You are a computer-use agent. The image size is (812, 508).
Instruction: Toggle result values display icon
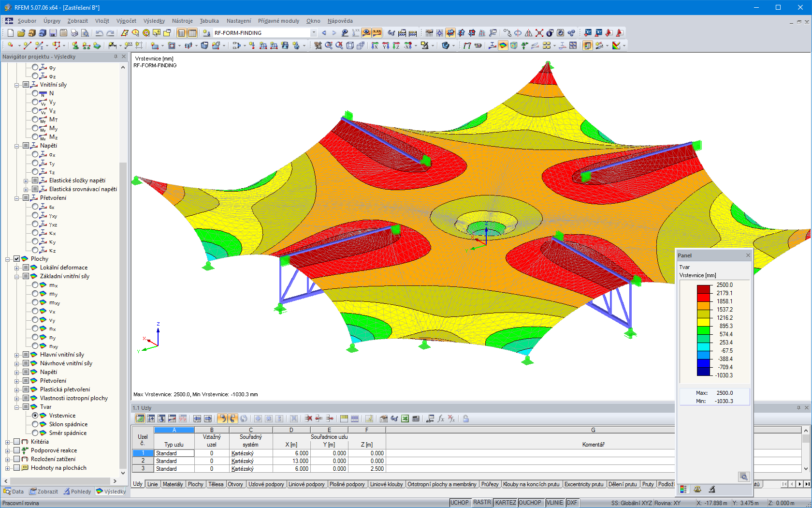tap(377, 33)
